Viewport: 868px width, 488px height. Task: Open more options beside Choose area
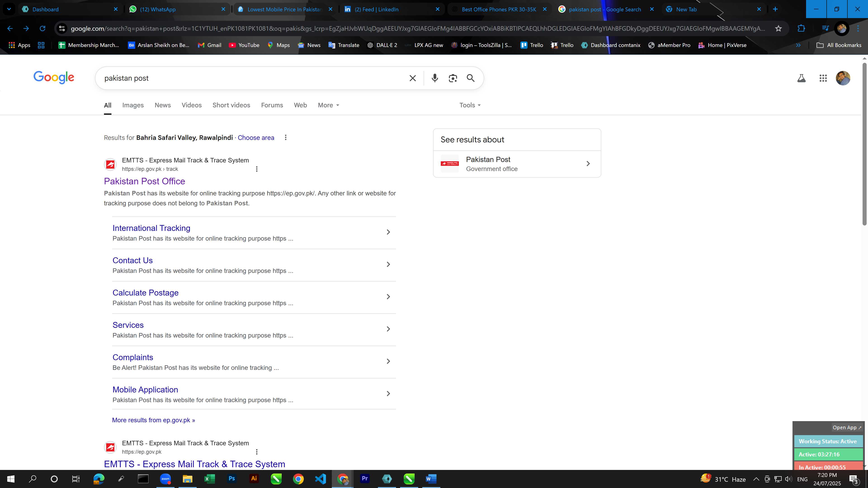click(x=285, y=137)
